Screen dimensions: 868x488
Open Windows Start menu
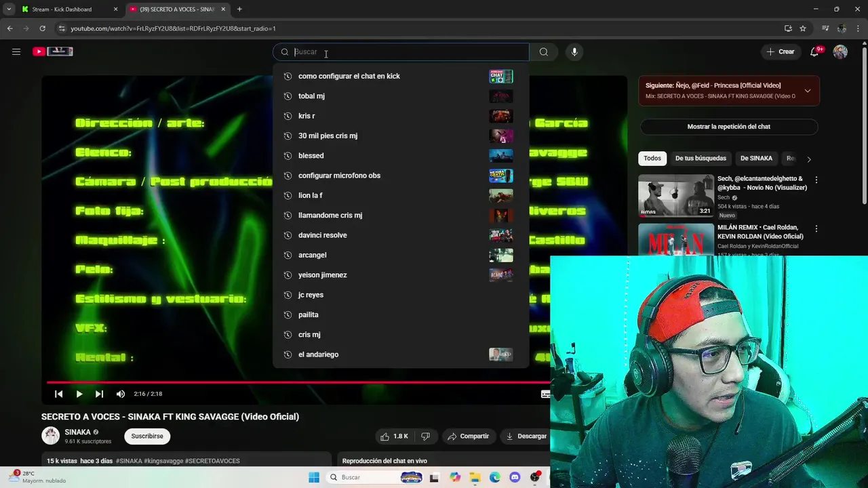coord(314,477)
